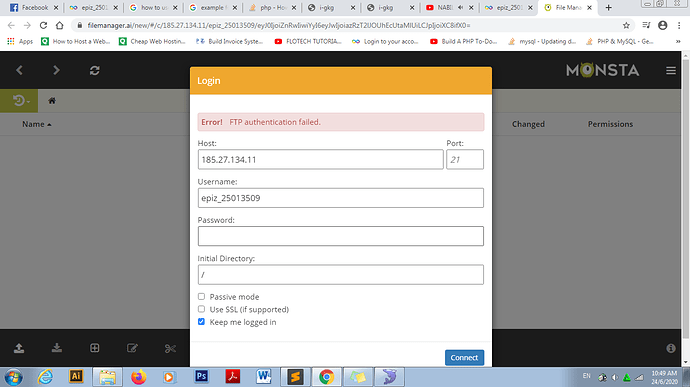Open Firefox from taskbar
This screenshot has width=690, height=387.
click(139, 377)
